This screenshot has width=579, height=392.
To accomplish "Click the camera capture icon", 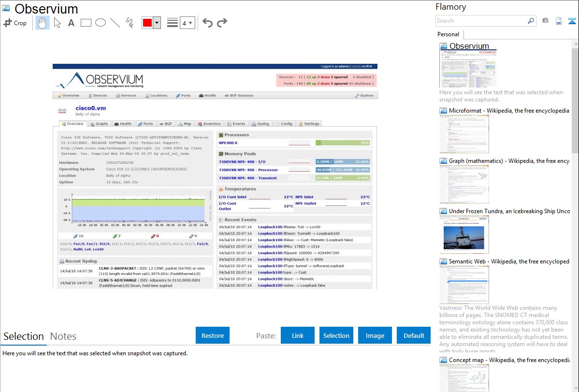I will (545, 21).
